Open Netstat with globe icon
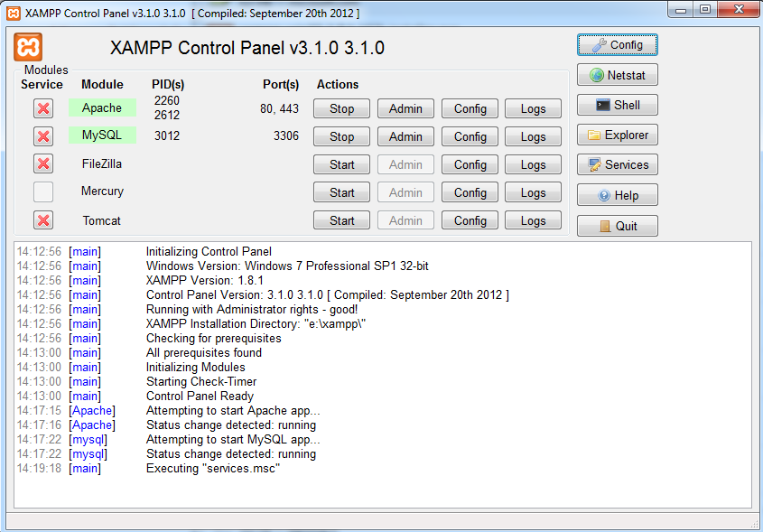The height and width of the screenshot is (532, 763). (617, 76)
